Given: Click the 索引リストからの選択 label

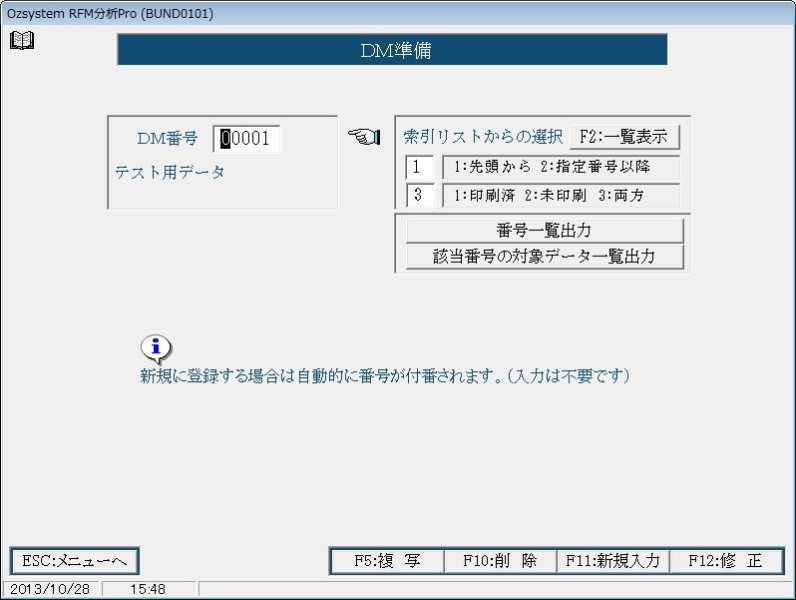Looking at the screenshot, I should [x=483, y=137].
